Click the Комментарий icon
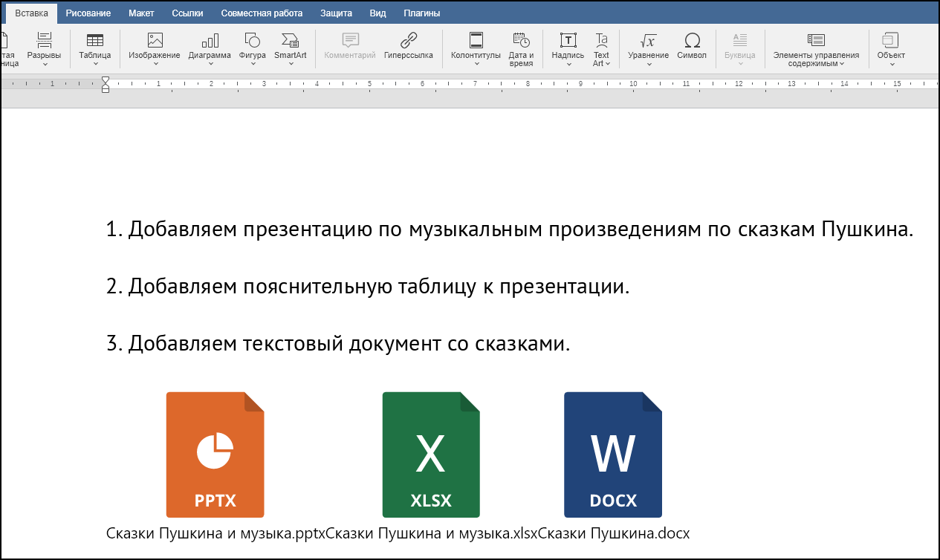 coord(350,40)
